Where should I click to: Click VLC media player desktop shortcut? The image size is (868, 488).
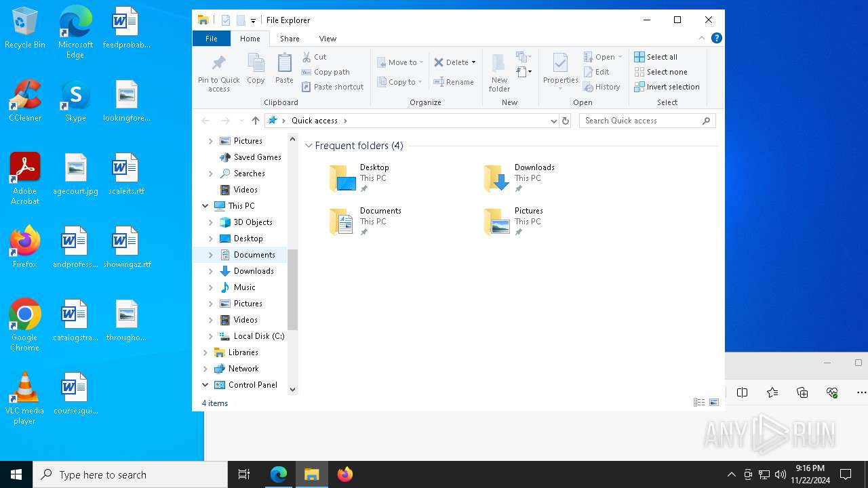click(x=25, y=399)
